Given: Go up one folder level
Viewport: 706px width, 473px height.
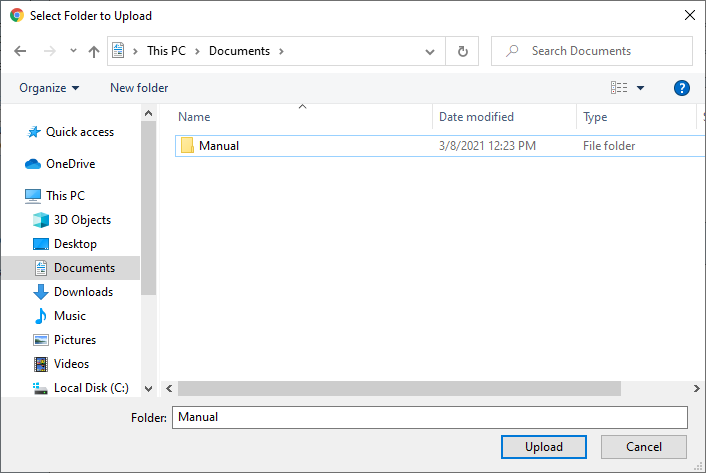Looking at the screenshot, I should coord(94,51).
